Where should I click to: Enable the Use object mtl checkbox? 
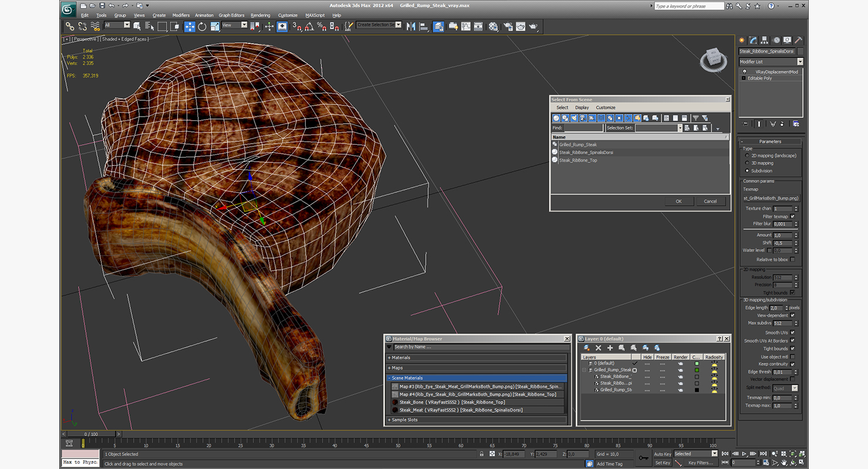[792, 356]
